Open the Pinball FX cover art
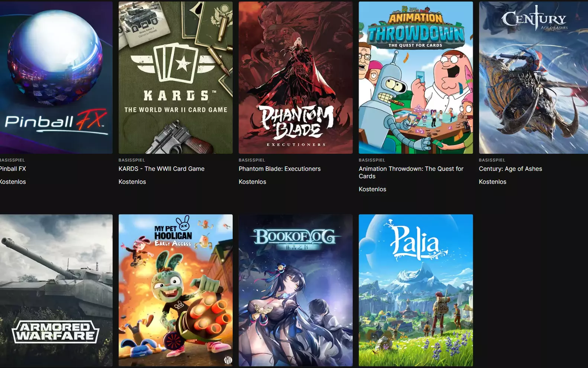 tap(56, 78)
